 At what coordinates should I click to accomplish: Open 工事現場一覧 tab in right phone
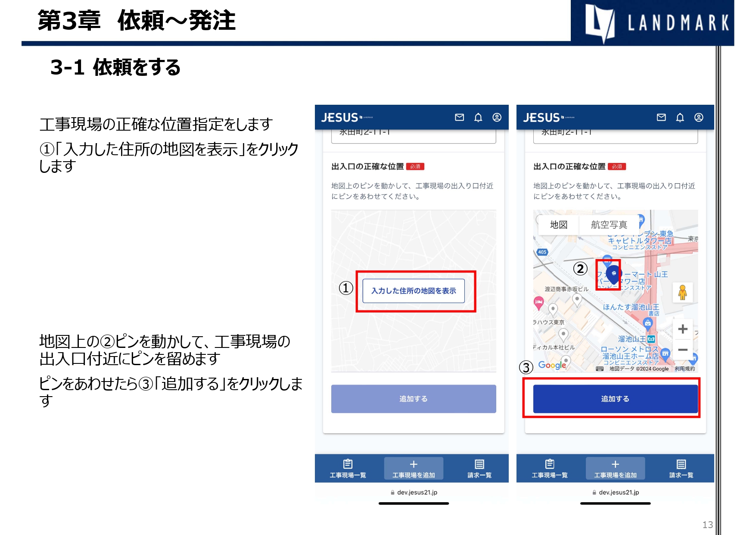pos(550,469)
